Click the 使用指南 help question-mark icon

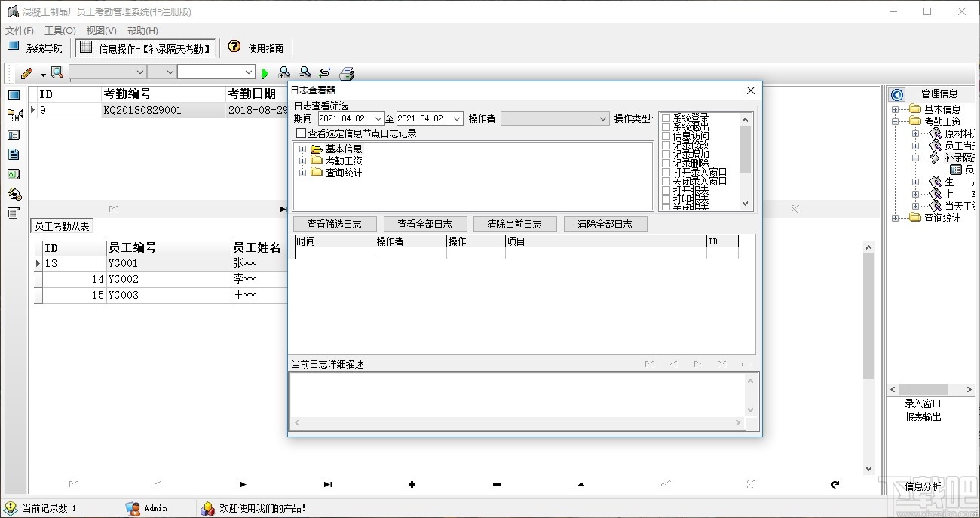coord(234,47)
